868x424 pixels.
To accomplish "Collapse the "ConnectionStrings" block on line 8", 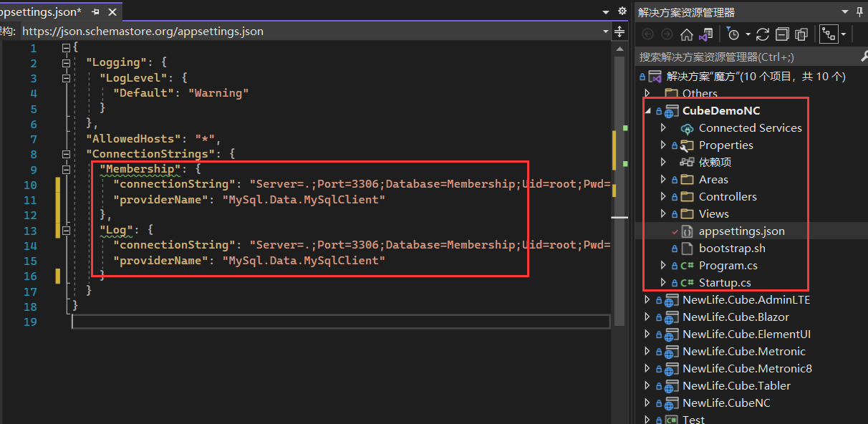I will pos(67,154).
